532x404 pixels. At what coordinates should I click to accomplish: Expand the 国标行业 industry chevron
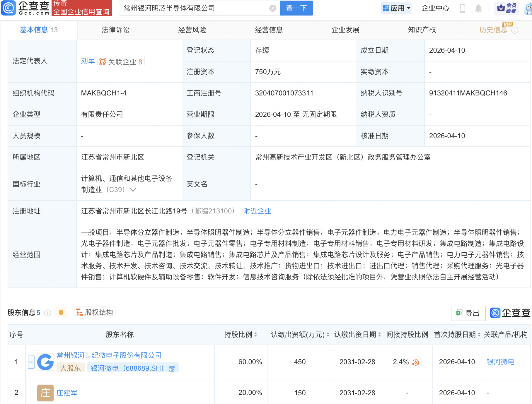coord(133,190)
